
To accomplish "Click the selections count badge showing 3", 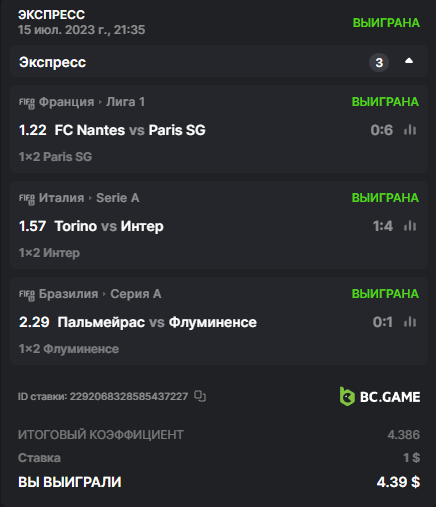I will coord(379,62).
